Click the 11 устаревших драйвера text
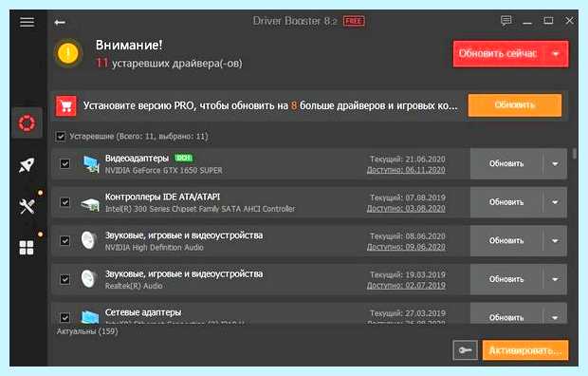The height and width of the screenshot is (376, 588). click(169, 63)
